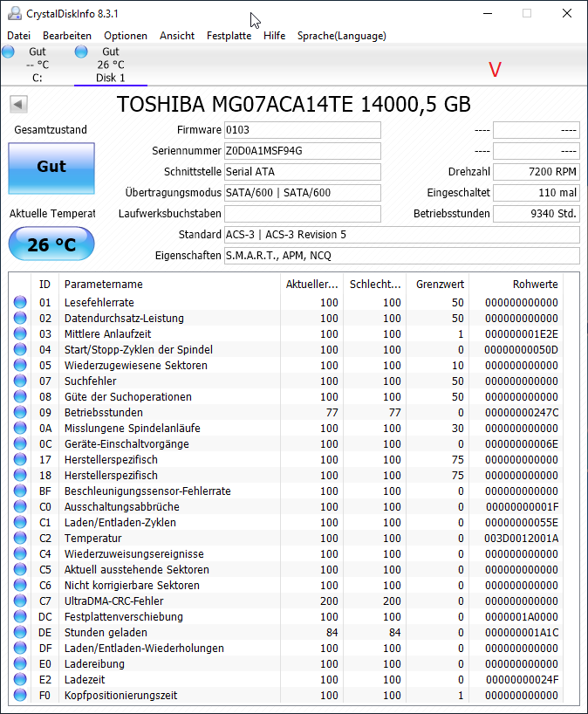This screenshot has height=714, width=588.
Task: Open the Datei menu
Action: click(x=19, y=36)
